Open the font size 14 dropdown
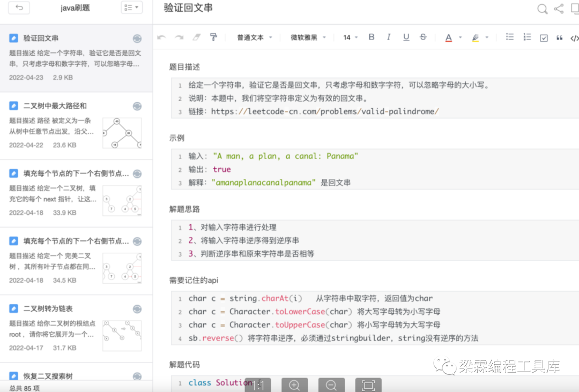Image resolution: width=579 pixels, height=392 pixels. (350, 37)
